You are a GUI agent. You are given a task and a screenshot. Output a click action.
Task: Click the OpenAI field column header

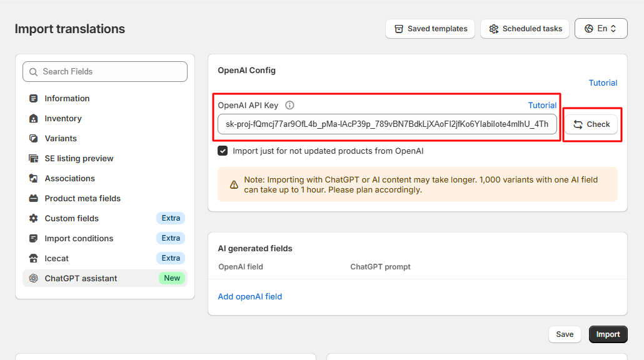241,267
